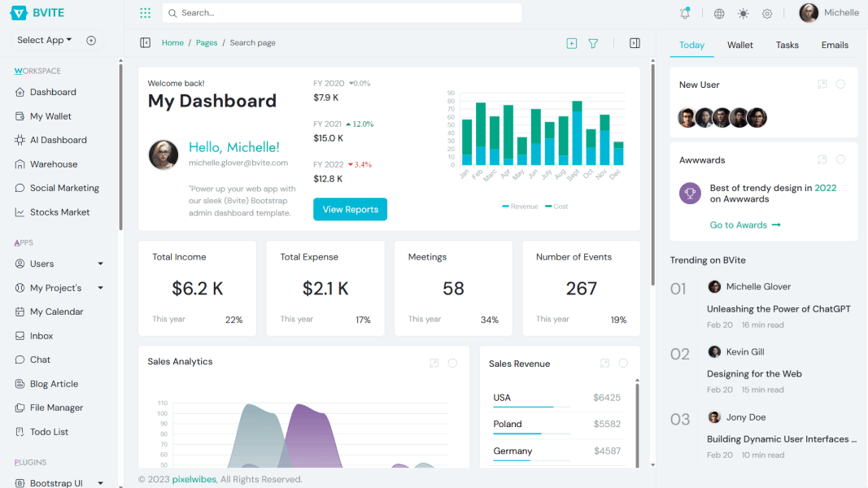Click the View Reports button
Image resolution: width=868 pixels, height=488 pixels.
click(350, 209)
